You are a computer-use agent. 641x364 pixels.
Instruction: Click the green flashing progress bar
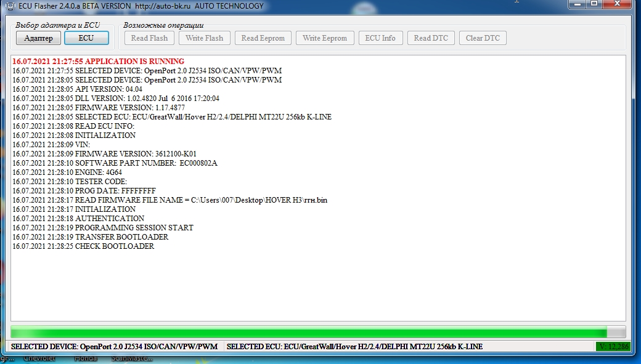point(308,331)
